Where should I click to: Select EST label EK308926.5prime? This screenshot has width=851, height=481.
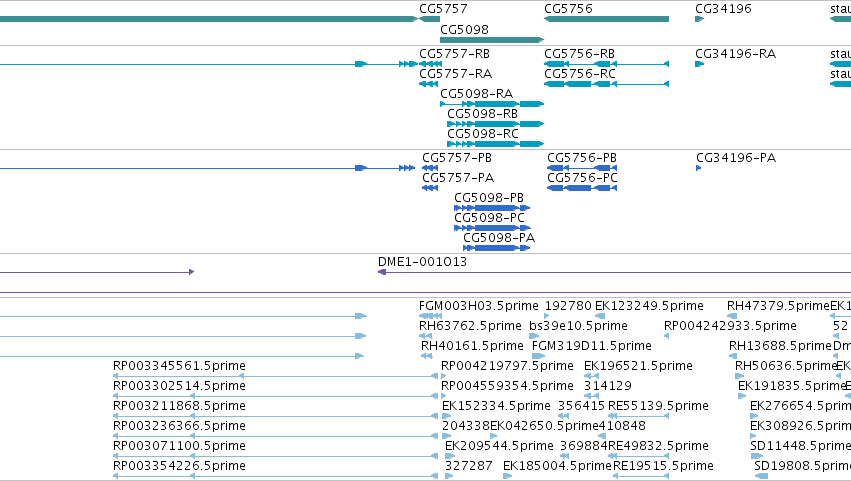(x=801, y=427)
